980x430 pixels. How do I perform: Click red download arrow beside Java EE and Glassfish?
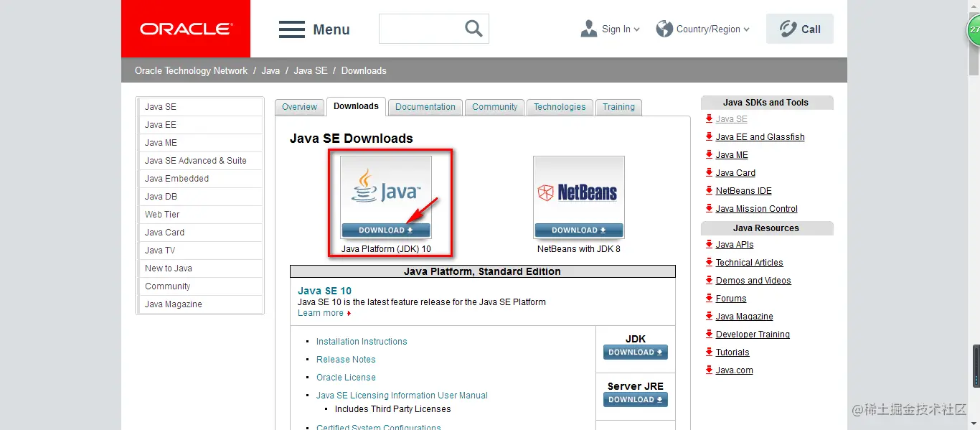[x=709, y=136]
